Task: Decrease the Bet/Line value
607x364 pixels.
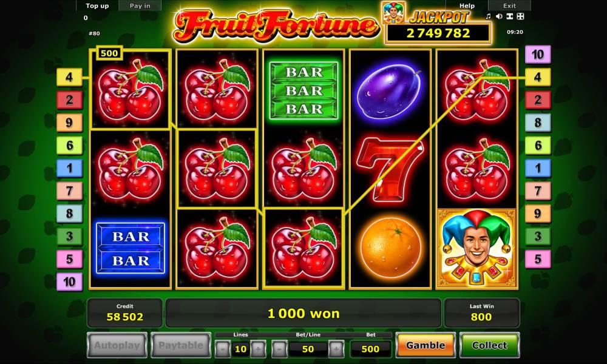Action: 279,349
